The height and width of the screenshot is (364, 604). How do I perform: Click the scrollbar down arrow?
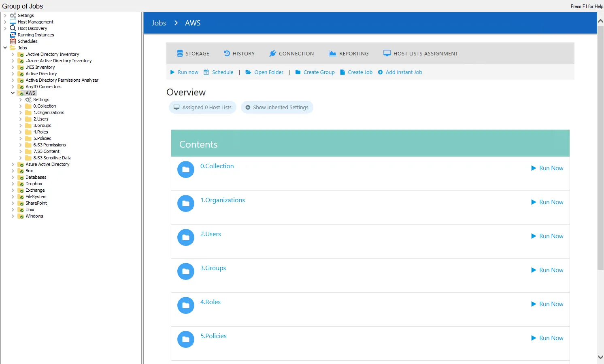(600, 358)
